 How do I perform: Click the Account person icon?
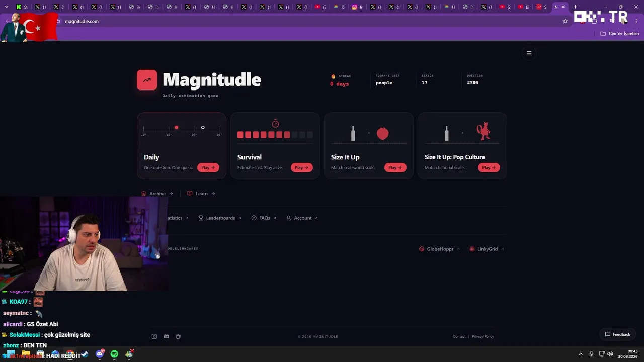(x=289, y=218)
